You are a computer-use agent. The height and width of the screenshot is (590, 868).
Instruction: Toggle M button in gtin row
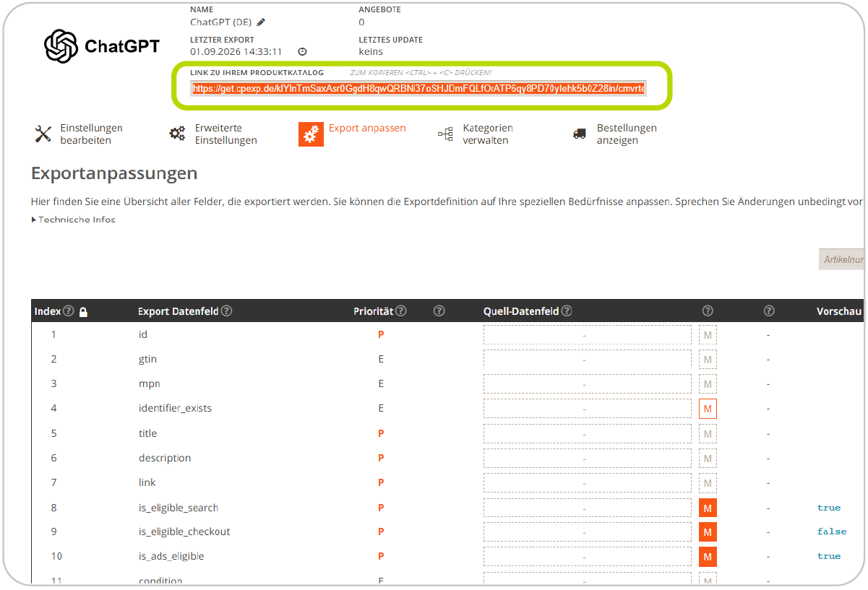tap(708, 360)
